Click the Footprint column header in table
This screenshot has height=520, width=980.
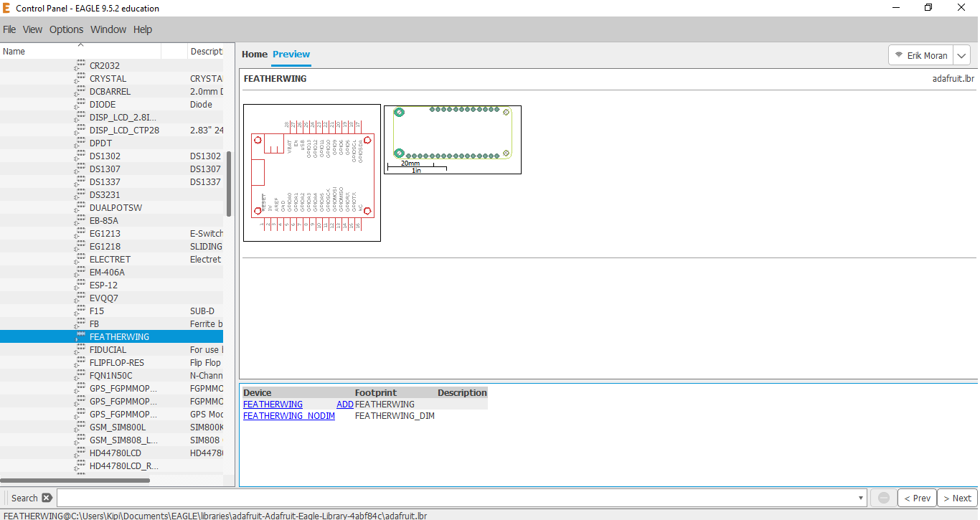pos(376,392)
